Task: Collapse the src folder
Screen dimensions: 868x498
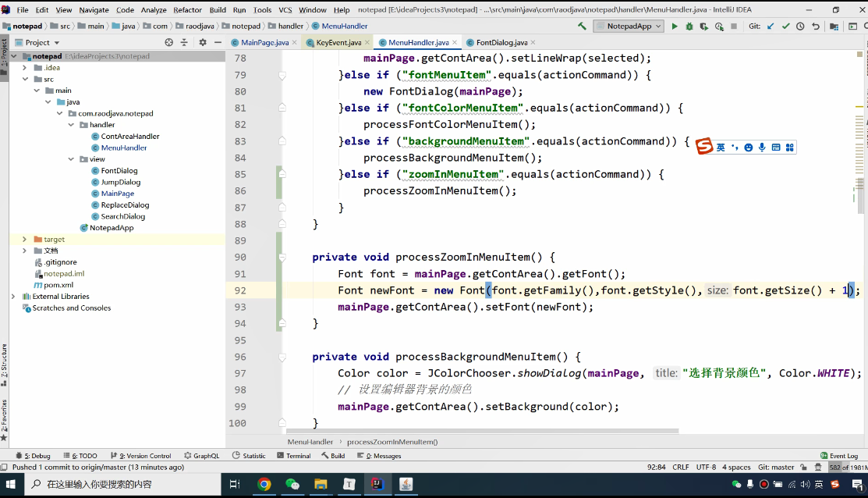Action: click(x=25, y=79)
